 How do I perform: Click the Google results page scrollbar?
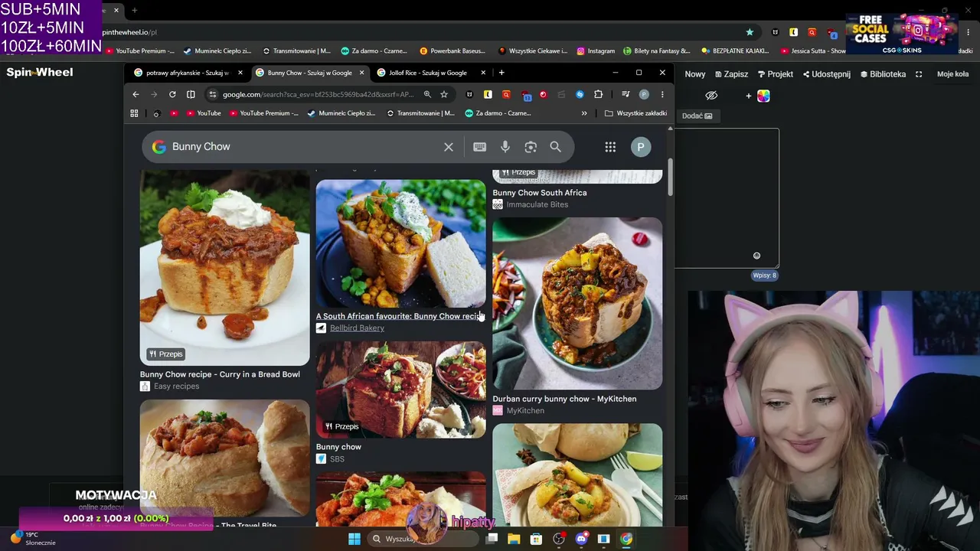[671, 178]
